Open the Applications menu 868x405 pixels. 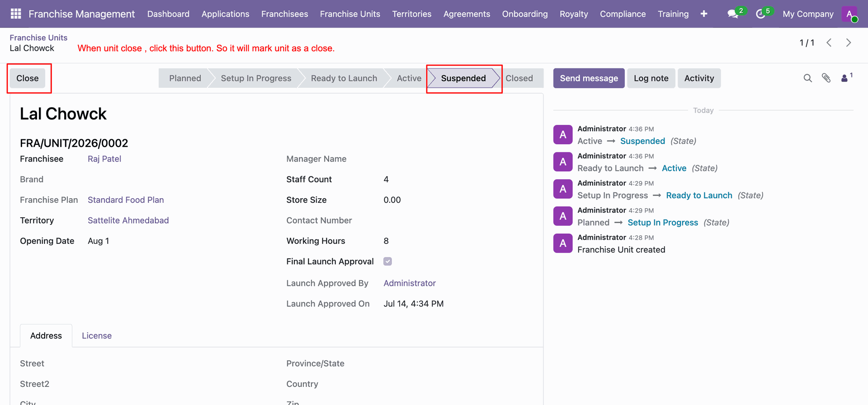click(x=225, y=14)
